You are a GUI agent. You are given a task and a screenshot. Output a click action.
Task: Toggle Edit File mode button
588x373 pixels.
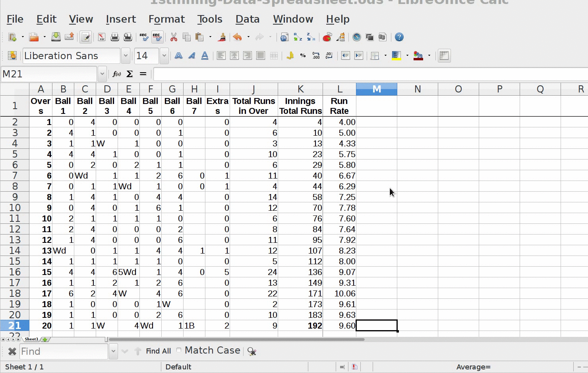pyautogui.click(x=85, y=37)
